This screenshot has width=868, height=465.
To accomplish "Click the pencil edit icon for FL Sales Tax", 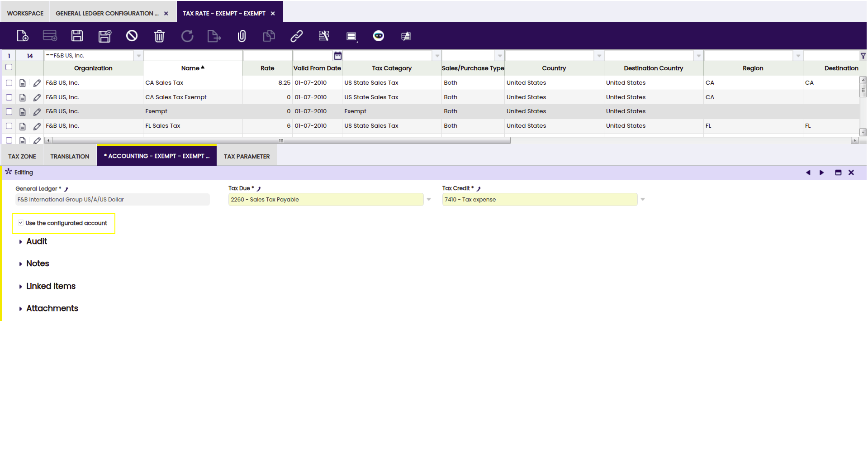I will 37,126.
